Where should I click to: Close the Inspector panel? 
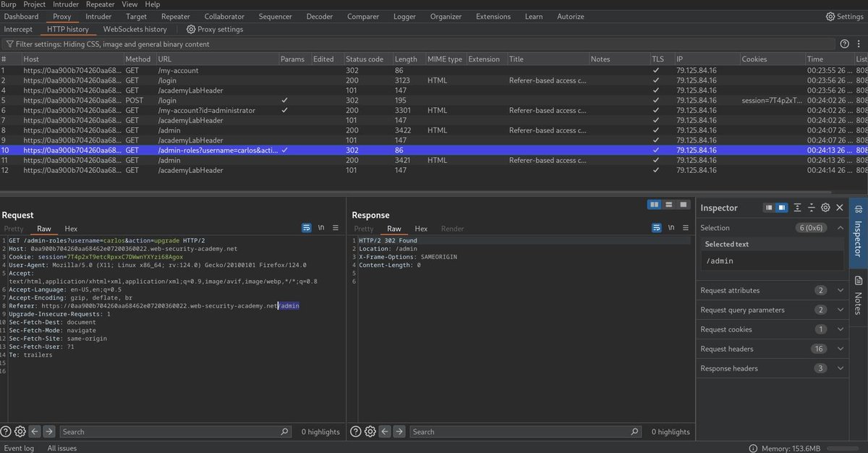(x=839, y=208)
